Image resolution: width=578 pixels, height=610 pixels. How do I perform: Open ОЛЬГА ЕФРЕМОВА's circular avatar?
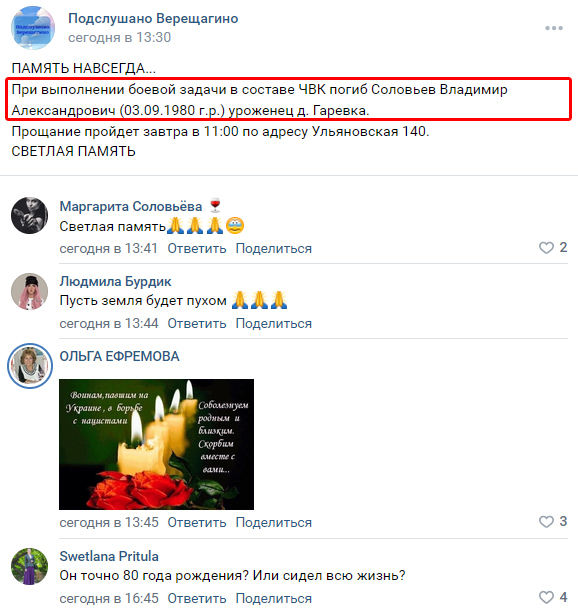click(x=30, y=366)
